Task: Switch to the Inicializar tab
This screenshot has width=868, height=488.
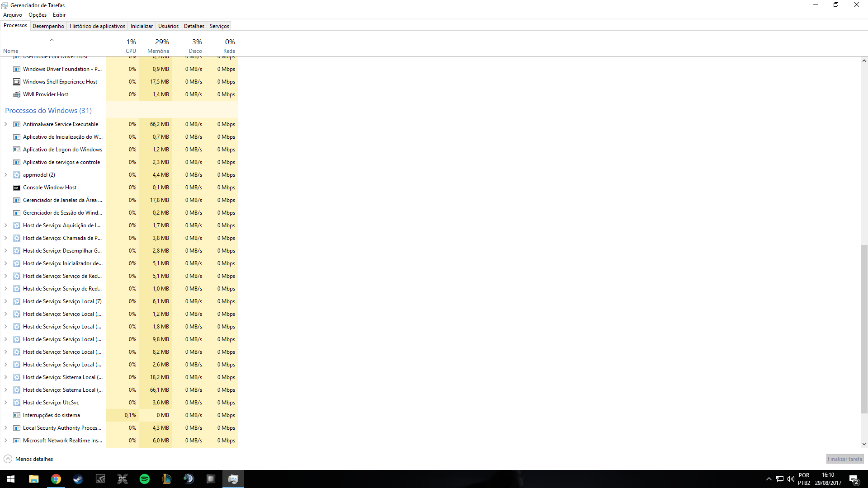Action: (x=142, y=26)
